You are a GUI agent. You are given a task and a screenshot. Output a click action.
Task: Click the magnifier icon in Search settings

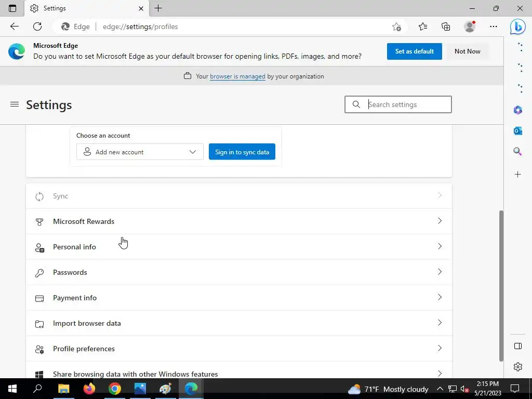point(356,104)
